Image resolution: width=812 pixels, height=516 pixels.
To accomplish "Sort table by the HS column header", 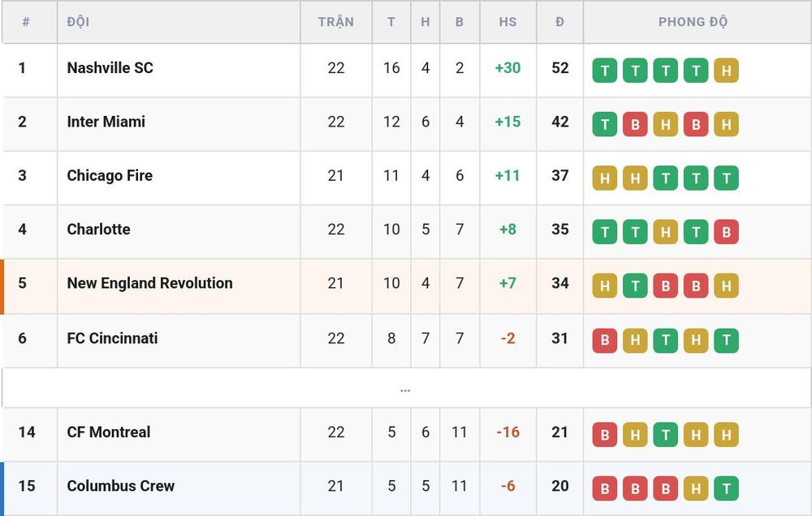I will [508, 22].
